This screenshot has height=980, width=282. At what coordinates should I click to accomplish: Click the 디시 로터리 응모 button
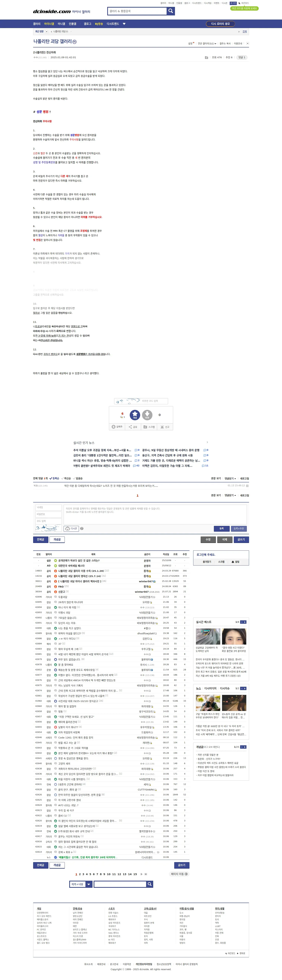click(x=220, y=24)
